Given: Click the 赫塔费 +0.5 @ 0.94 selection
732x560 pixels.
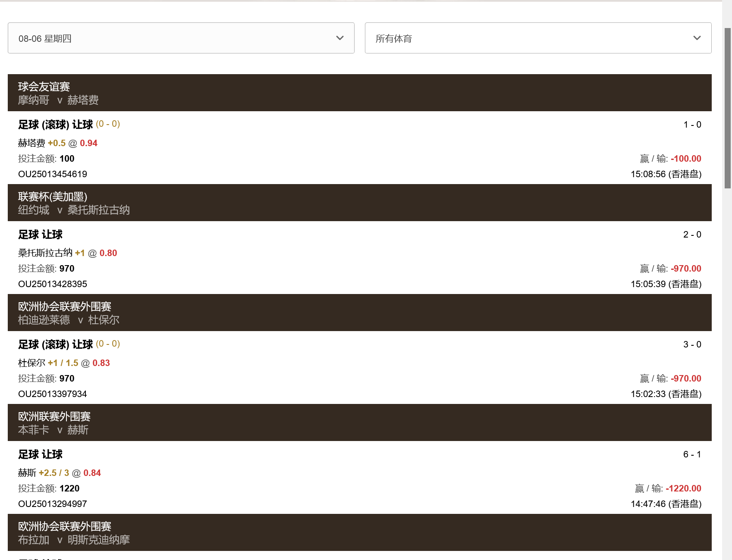Looking at the screenshot, I should 58,143.
